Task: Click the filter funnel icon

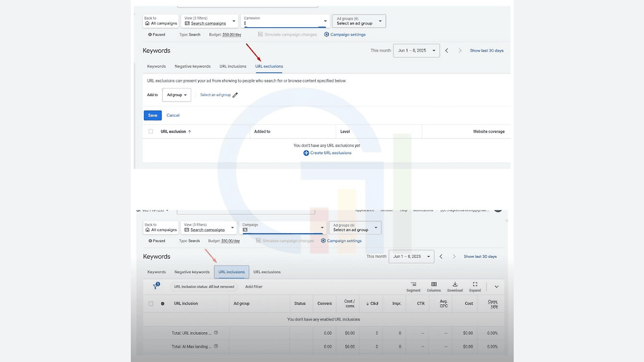Action: (x=156, y=286)
